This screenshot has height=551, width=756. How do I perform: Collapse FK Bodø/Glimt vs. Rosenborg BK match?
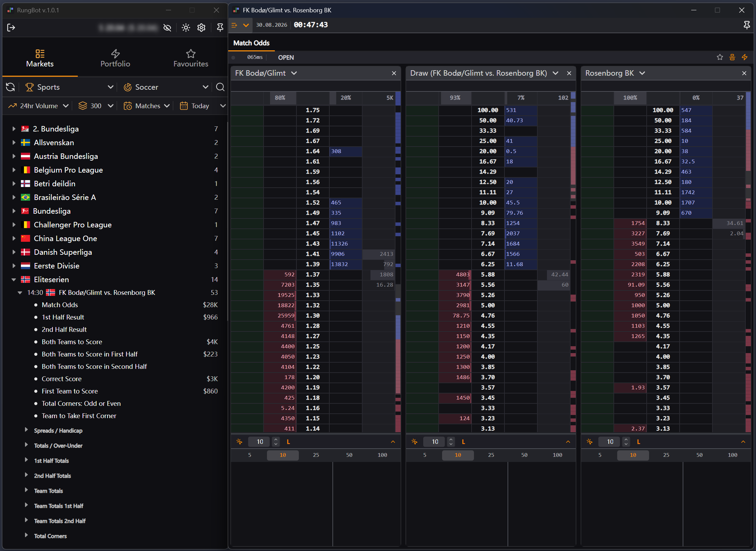[x=20, y=292]
